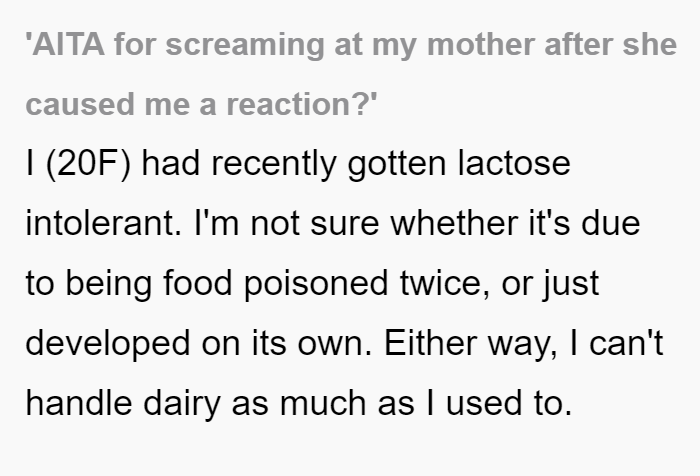This screenshot has width=700, height=476.
Task: Click the word 'gotten' in first sentence
Action: pos(397,164)
